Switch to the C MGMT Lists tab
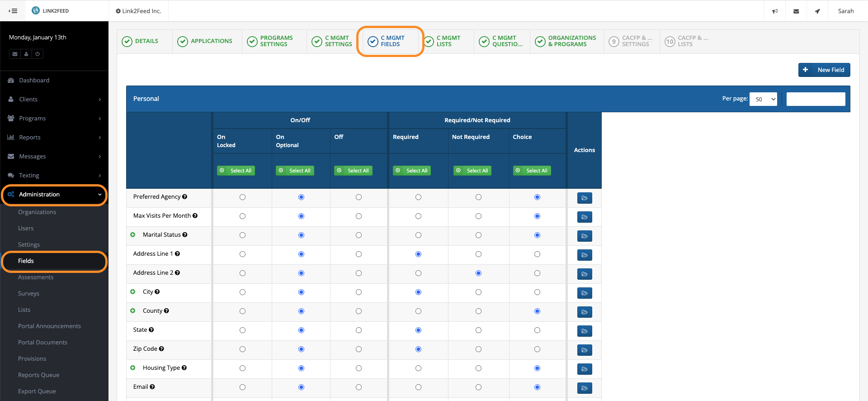The image size is (868, 401). tap(448, 41)
